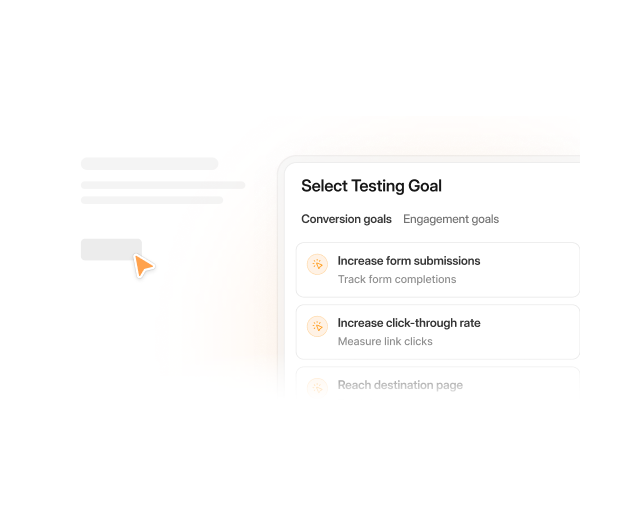Click empty area of click-through rate card
This screenshot has width=629, height=516.
(x=530, y=332)
